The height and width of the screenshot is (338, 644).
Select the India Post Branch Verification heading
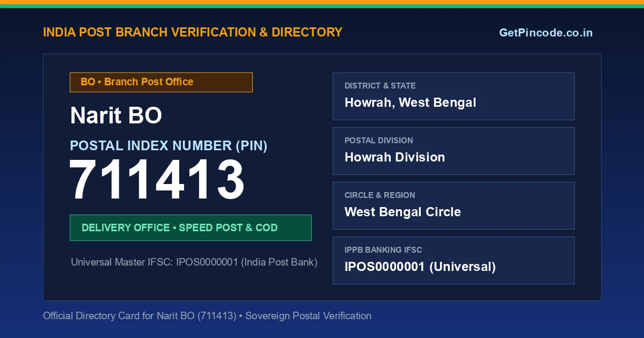coord(193,32)
